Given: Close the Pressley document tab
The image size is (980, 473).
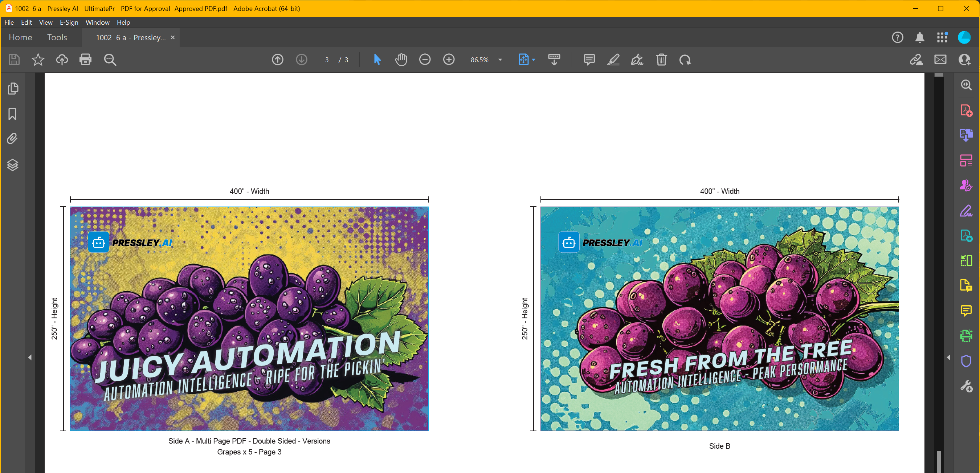Looking at the screenshot, I should (173, 38).
